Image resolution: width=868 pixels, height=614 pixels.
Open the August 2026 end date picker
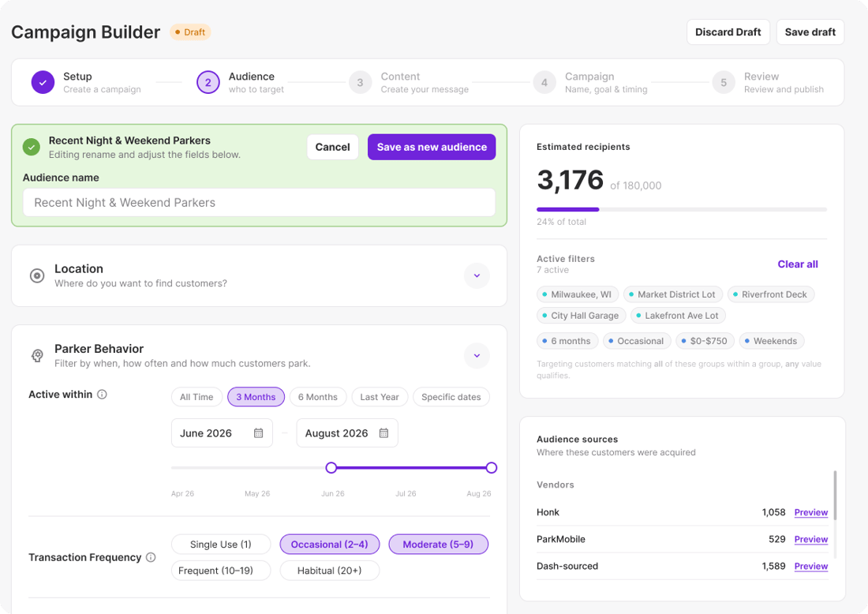(347, 433)
